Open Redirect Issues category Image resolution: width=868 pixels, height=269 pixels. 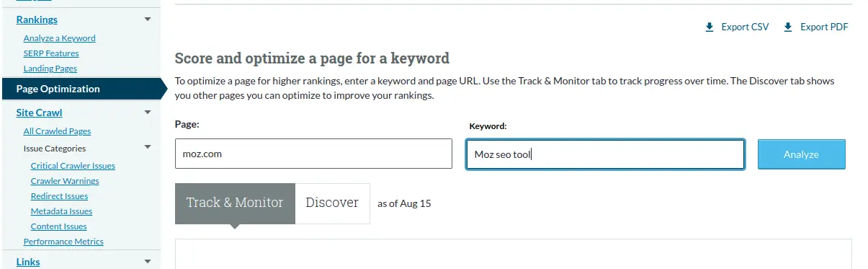tap(59, 196)
